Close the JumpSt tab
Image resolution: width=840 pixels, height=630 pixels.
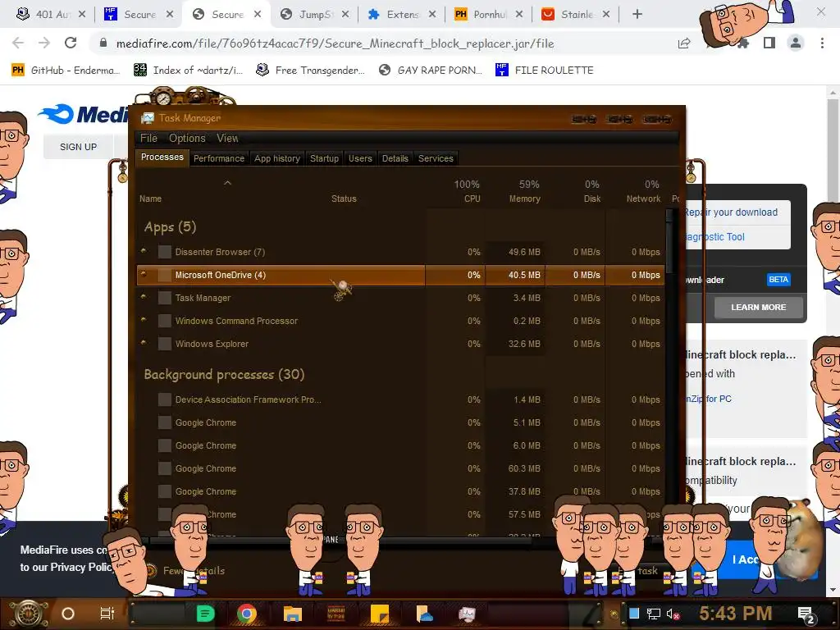pyautogui.click(x=345, y=15)
